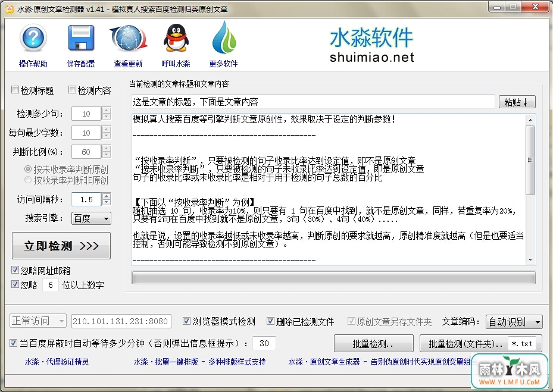Click the 检测多少句 spinner arrows
Viewport: 553px width, 392px height.
pos(107,114)
